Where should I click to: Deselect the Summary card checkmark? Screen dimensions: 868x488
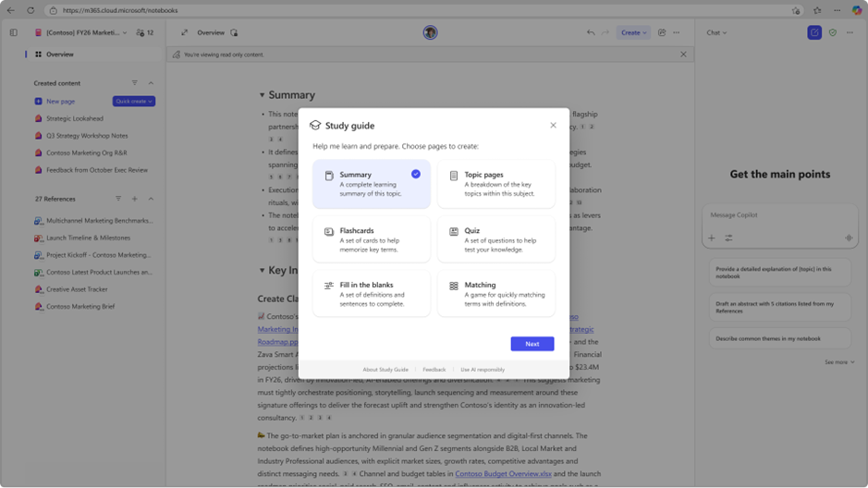tap(416, 174)
